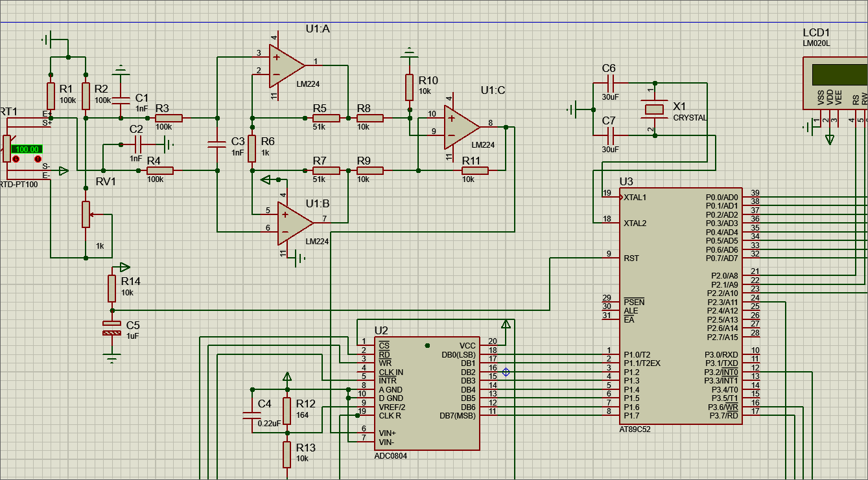Select resistor R8 symbol
The image size is (868, 480).
pyautogui.click(x=369, y=118)
